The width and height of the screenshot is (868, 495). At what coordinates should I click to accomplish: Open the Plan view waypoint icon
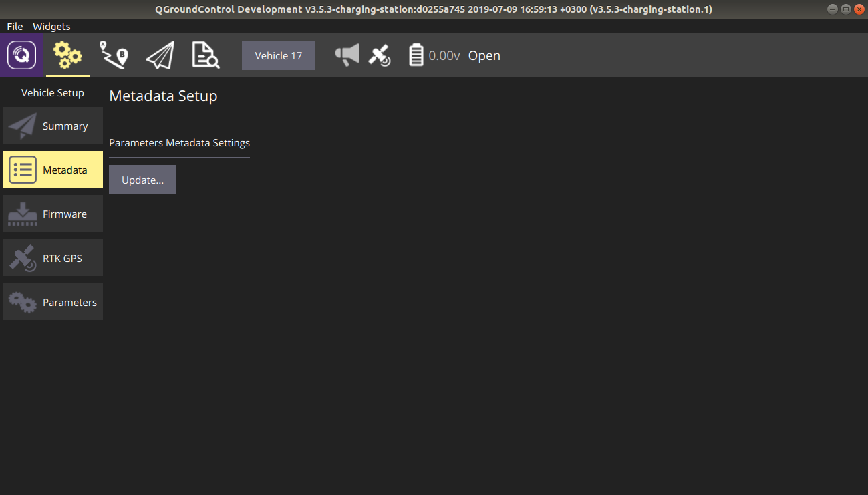(x=114, y=55)
